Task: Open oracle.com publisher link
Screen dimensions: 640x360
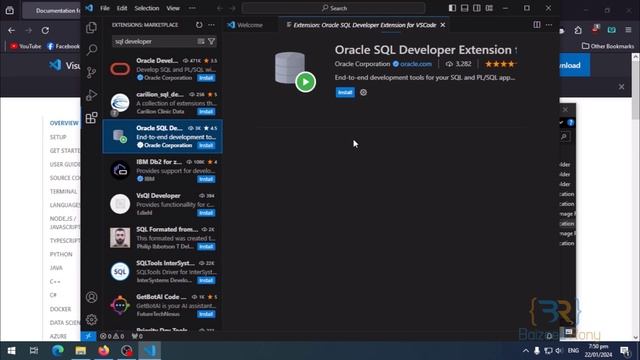Action: (416, 64)
